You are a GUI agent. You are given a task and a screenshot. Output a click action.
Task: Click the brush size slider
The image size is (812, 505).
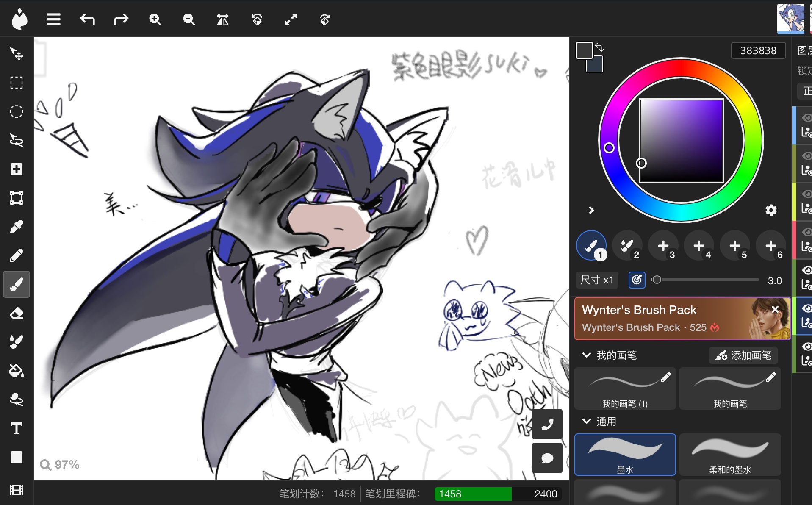[707, 280]
